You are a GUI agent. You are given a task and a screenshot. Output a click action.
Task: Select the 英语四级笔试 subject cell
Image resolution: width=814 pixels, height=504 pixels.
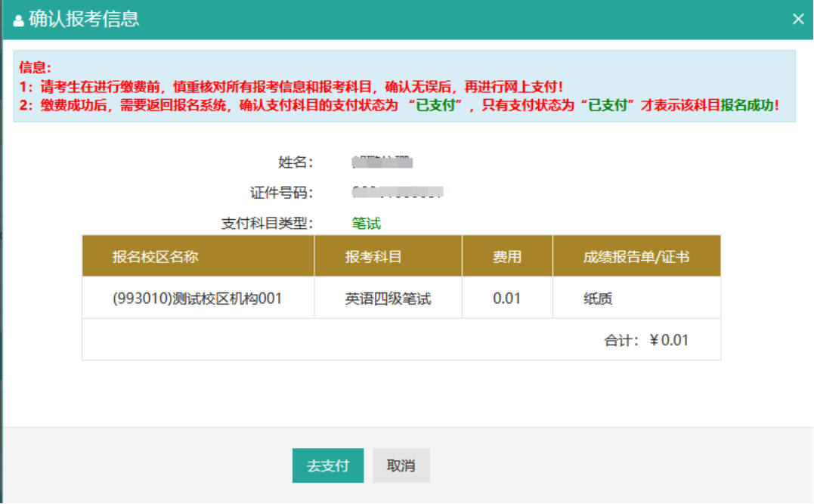point(388,298)
